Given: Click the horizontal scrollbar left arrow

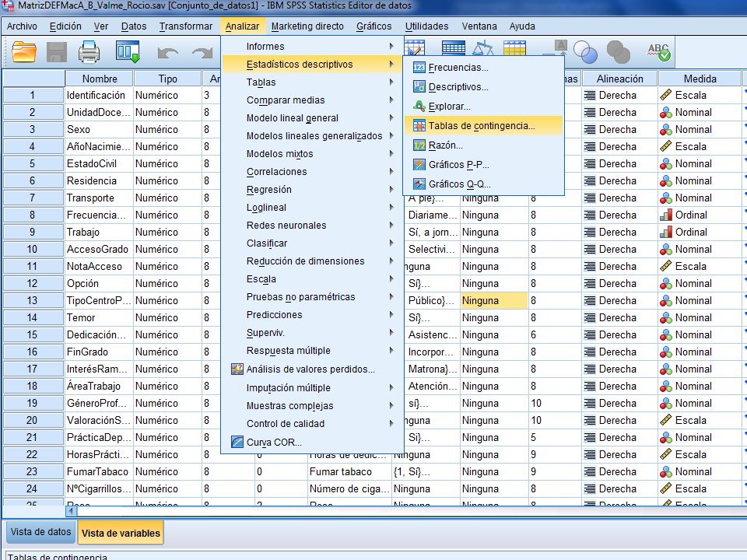Looking at the screenshot, I should coord(71,512).
